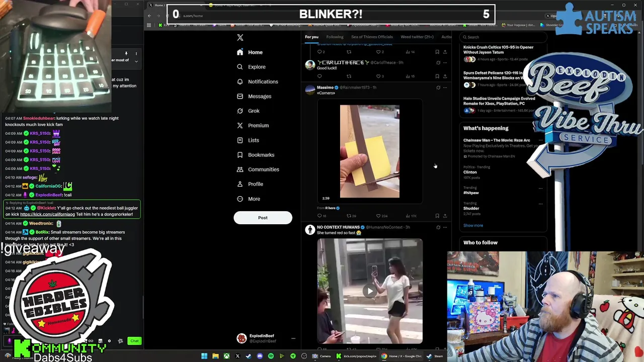Open Profile in X sidebar

pos(250,184)
